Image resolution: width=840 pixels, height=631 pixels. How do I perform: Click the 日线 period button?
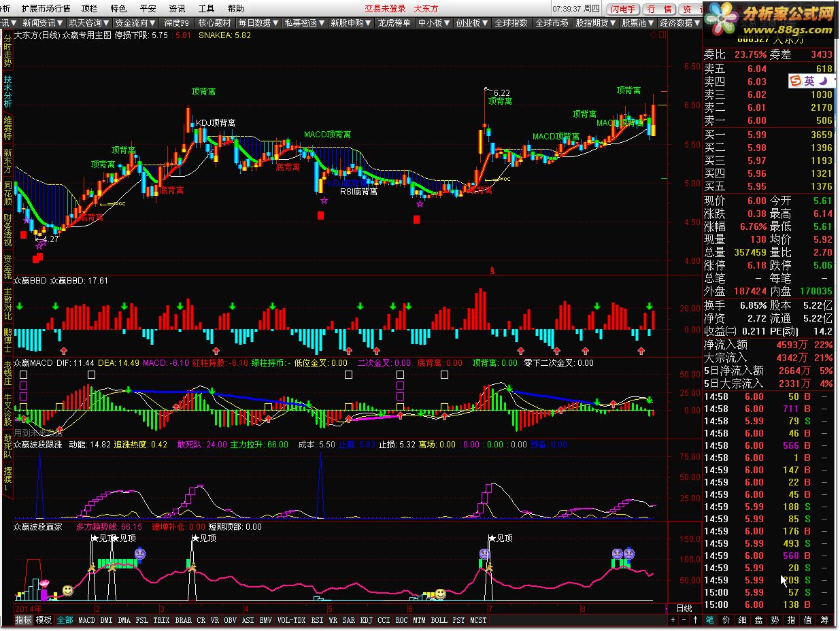684,608
